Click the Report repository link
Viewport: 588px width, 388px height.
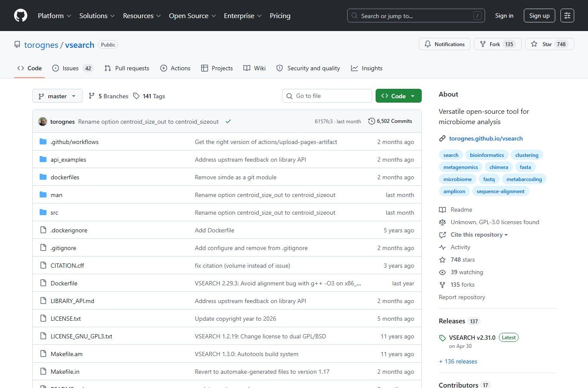pyautogui.click(x=462, y=297)
